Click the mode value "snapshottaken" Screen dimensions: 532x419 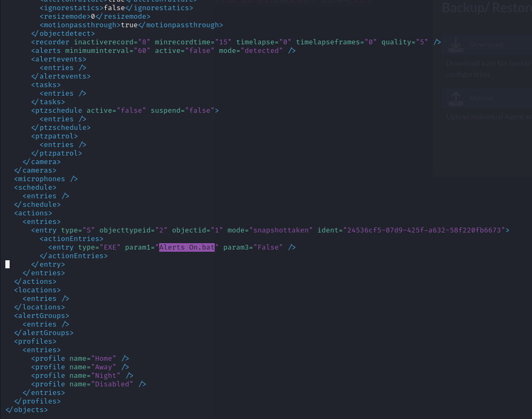coord(281,230)
